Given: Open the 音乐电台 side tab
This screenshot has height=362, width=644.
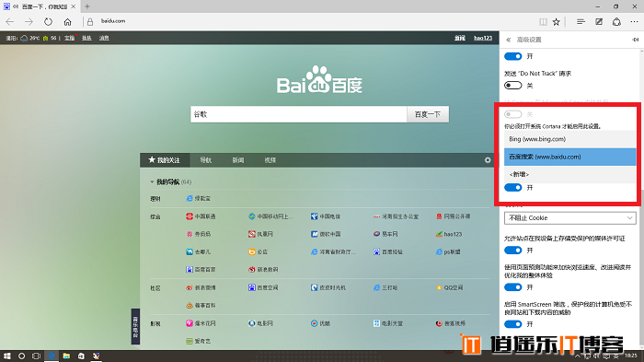Looking at the screenshot, I should pyautogui.click(x=135, y=327).
